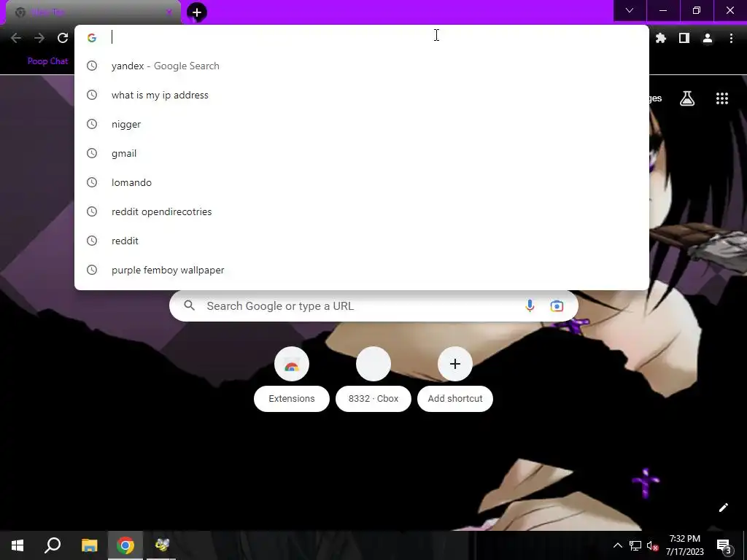Viewport: 747px width, 560px height.
Task: Search by image with Lens camera
Action: click(x=557, y=306)
